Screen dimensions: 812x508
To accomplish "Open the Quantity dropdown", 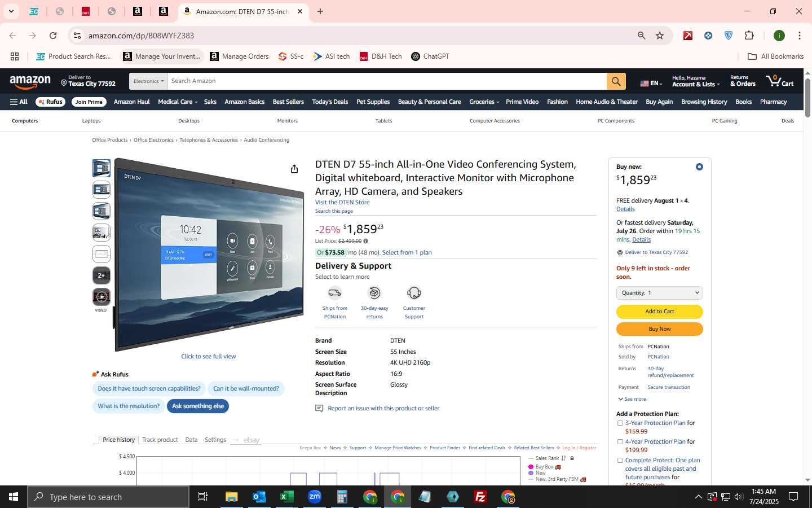I will pyautogui.click(x=660, y=293).
